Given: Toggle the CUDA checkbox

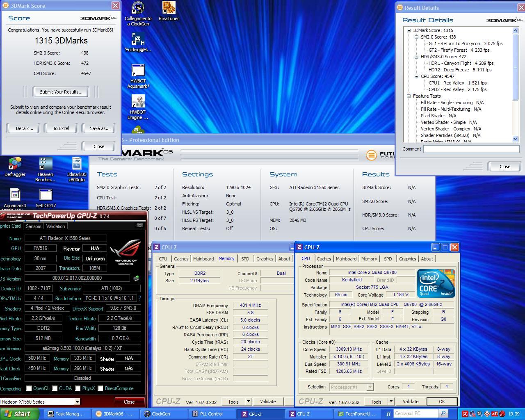Looking at the screenshot, I should tap(55, 388).
